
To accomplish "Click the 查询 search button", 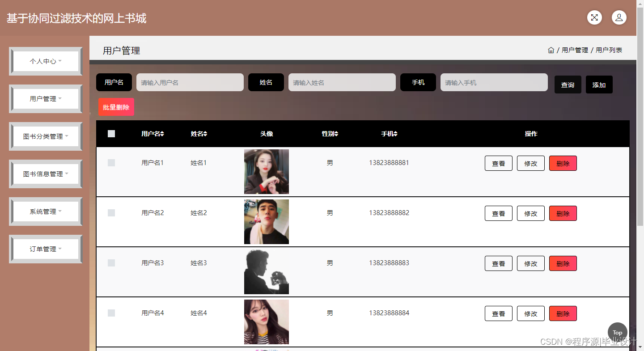I will (568, 85).
